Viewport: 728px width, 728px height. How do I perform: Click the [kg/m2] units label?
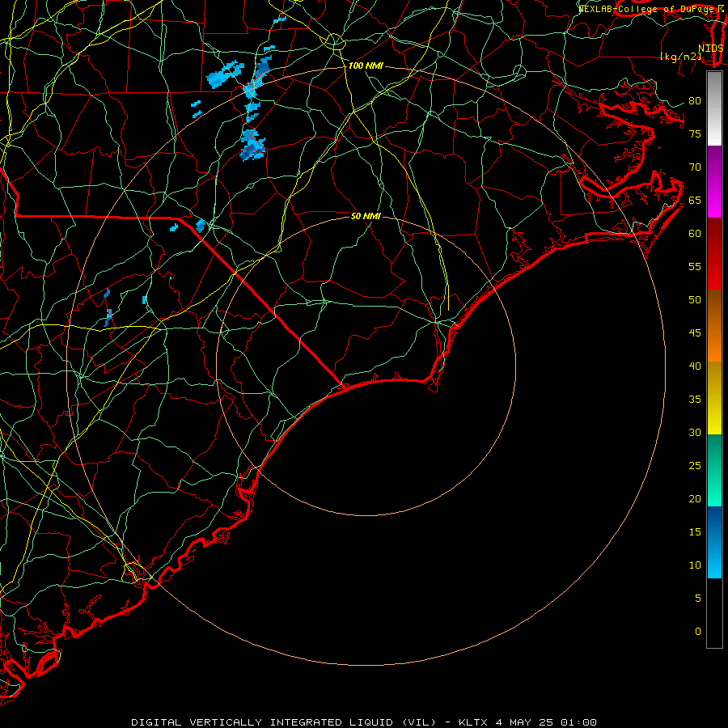click(681, 57)
